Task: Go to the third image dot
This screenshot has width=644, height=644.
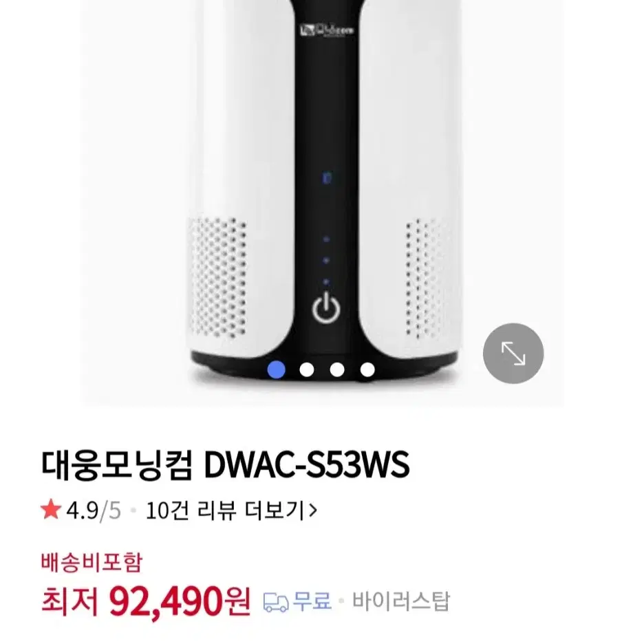Action: pyautogui.click(x=337, y=369)
